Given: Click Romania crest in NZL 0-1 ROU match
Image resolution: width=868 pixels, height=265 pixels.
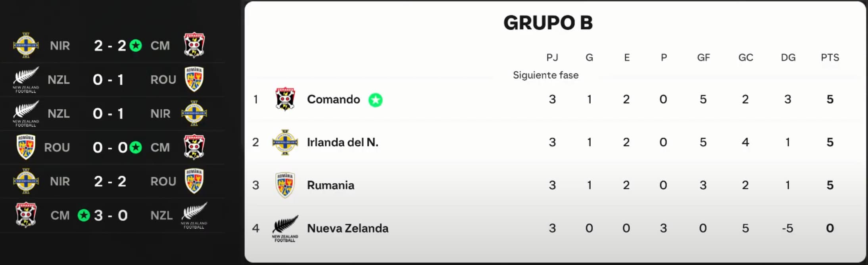Looking at the screenshot, I should [194, 79].
